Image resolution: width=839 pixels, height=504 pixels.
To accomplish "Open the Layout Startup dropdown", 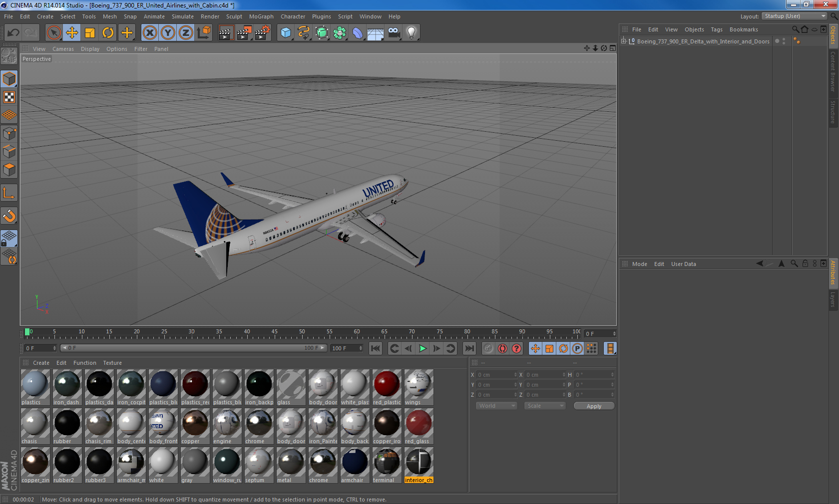I will [795, 16].
